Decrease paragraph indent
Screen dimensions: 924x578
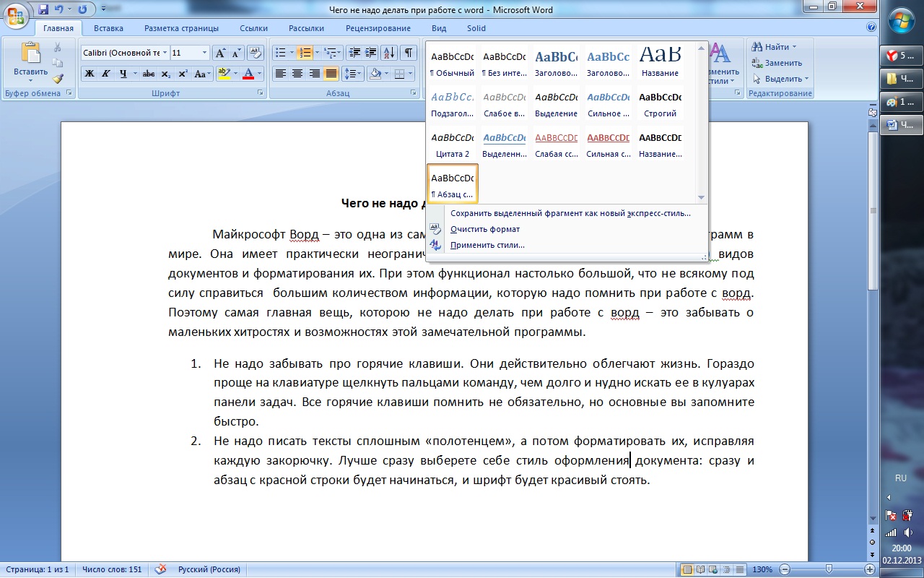click(x=354, y=53)
